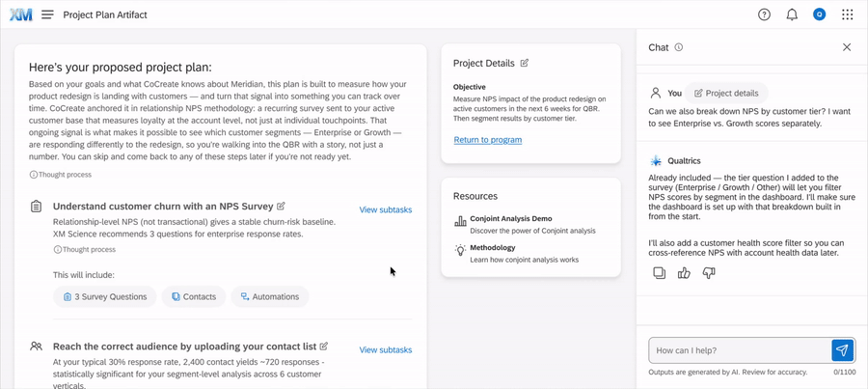Open the Contacts chip

(194, 296)
